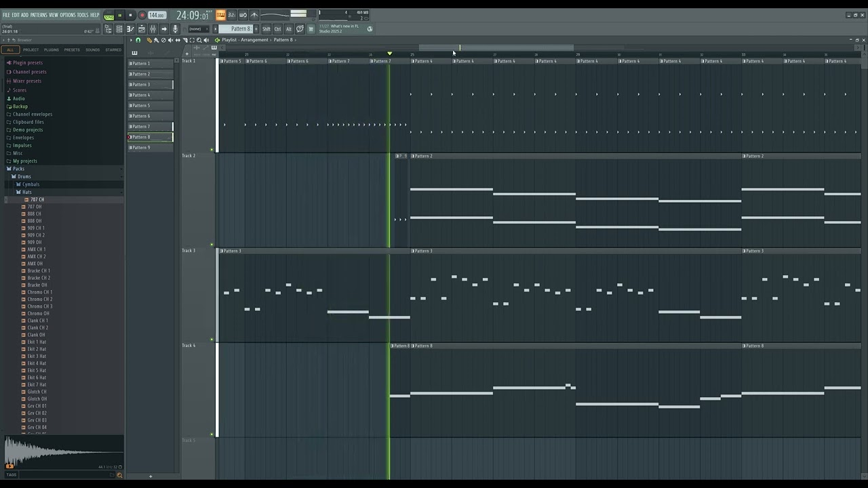Image resolution: width=868 pixels, height=488 pixels.
Task: Click the microphone recording icon
Action: point(175,28)
